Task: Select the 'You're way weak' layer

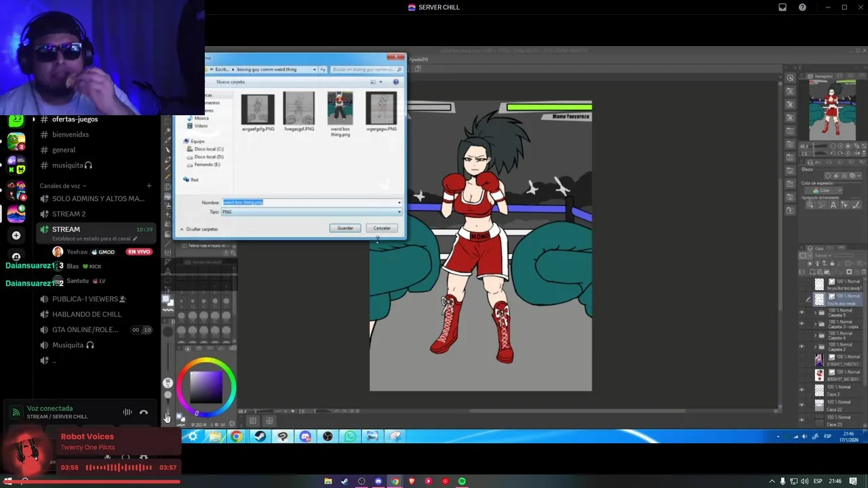Action: pyautogui.click(x=837, y=299)
